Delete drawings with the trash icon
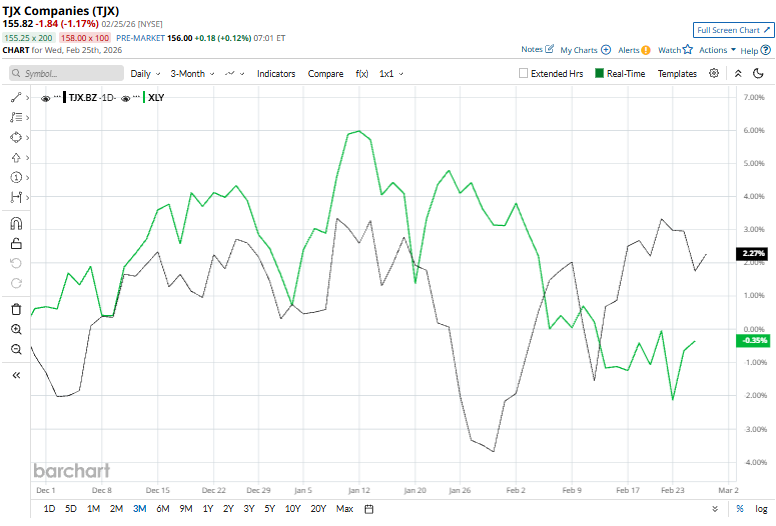Image resolution: width=776 pixels, height=526 pixels. point(16,309)
